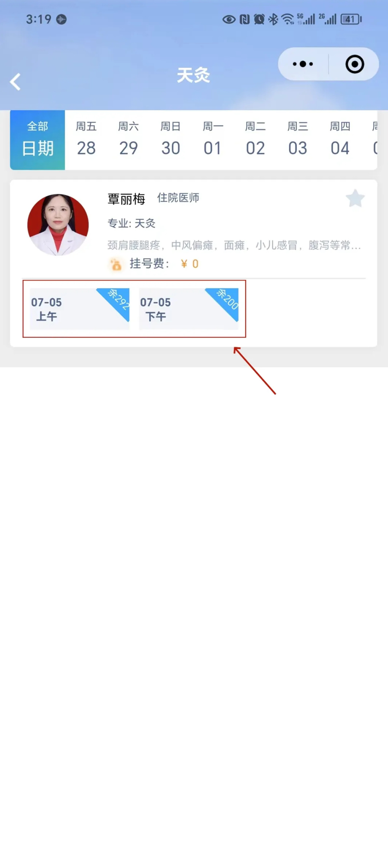Select 周三 03 date tab

click(x=298, y=140)
